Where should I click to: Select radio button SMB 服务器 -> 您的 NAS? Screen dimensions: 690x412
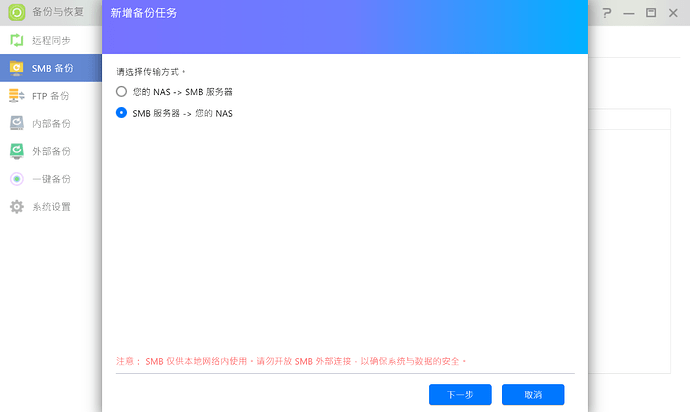click(122, 113)
